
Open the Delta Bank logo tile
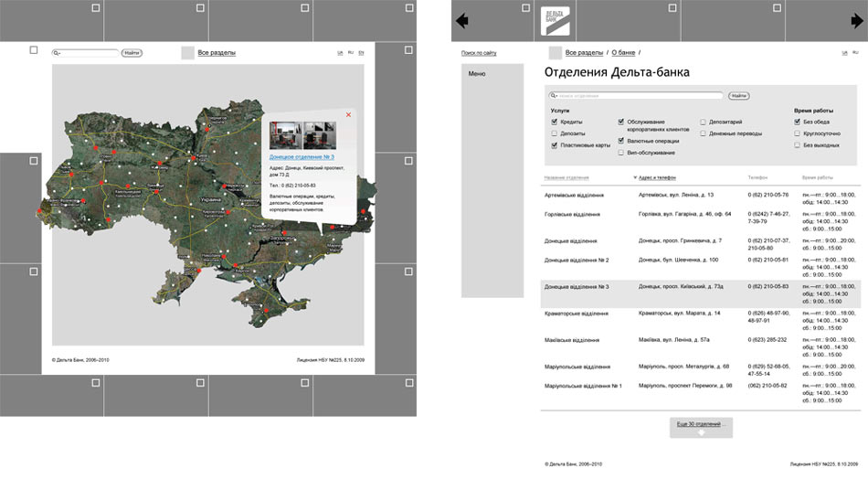point(555,20)
